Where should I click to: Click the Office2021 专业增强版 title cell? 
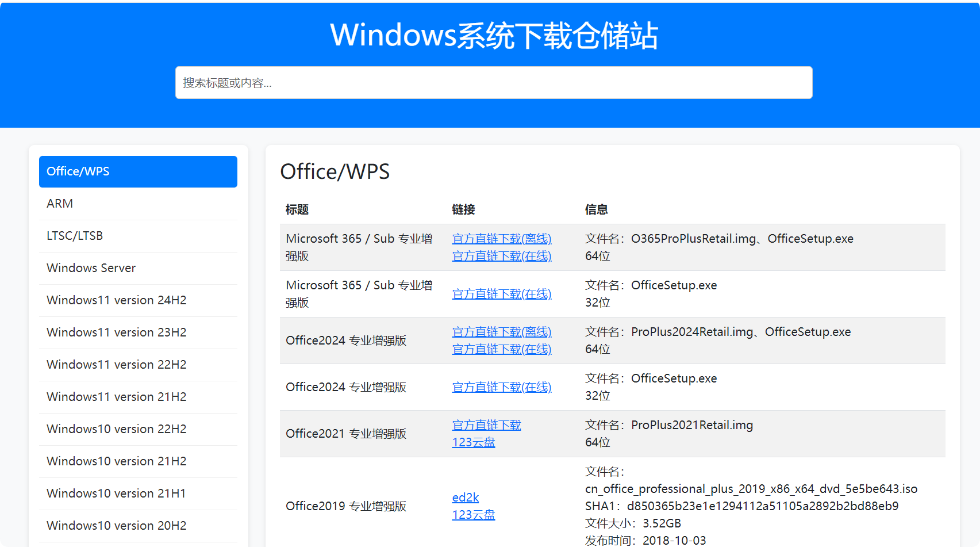(x=346, y=434)
